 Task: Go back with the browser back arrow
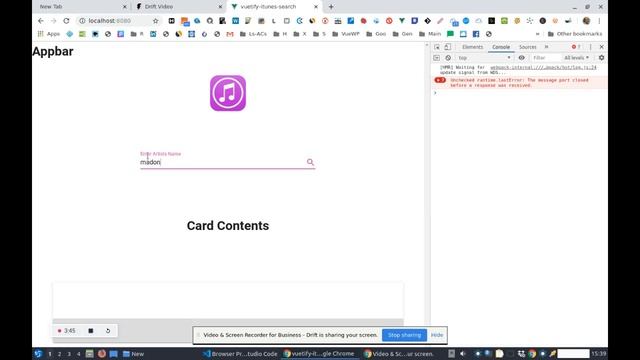click(x=40, y=21)
